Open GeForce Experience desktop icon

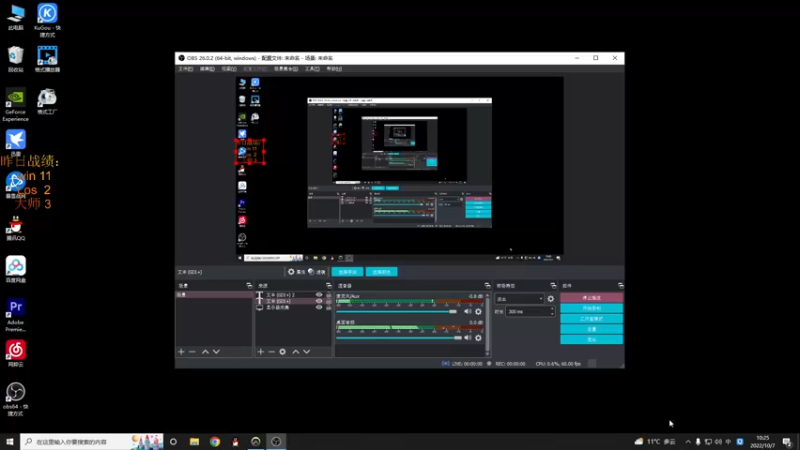click(x=16, y=105)
